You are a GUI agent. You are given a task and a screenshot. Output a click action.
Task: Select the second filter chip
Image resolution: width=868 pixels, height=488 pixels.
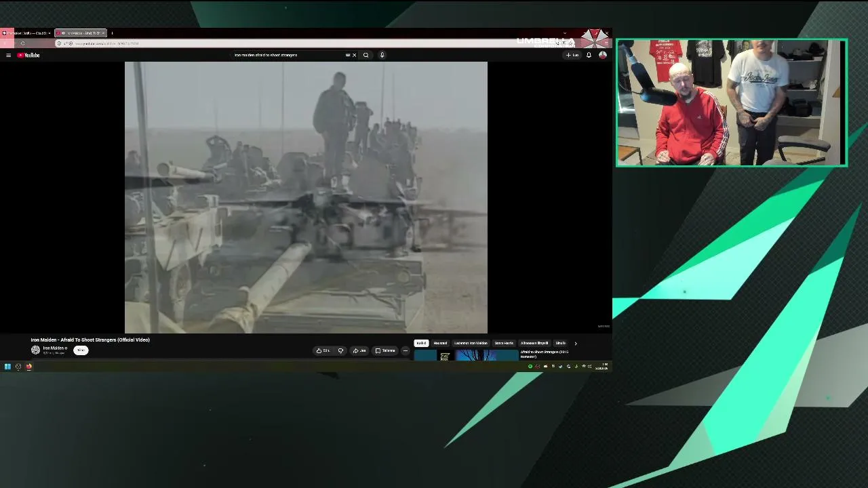[x=441, y=343]
